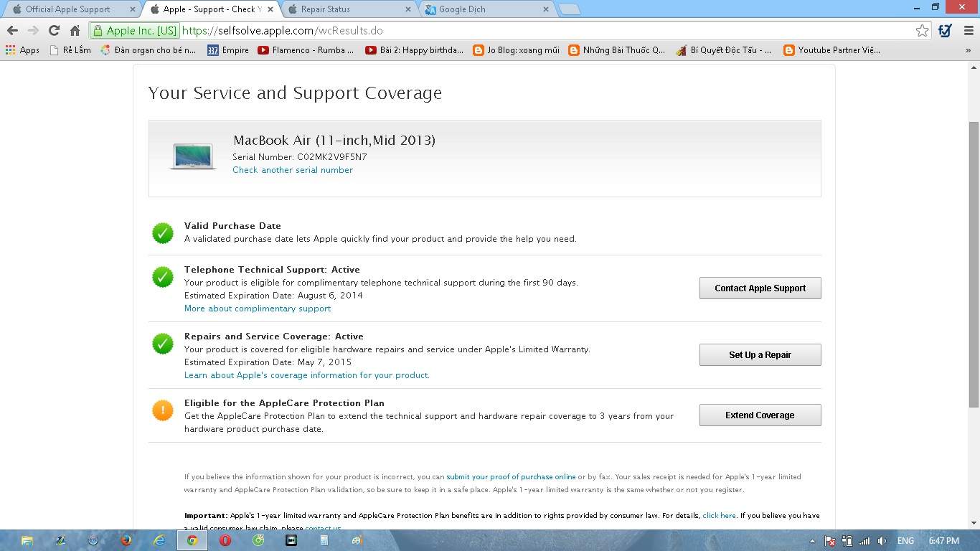This screenshot has width=980, height=551.
Task: Open the clock showing 6:47 PM
Action: point(943,541)
